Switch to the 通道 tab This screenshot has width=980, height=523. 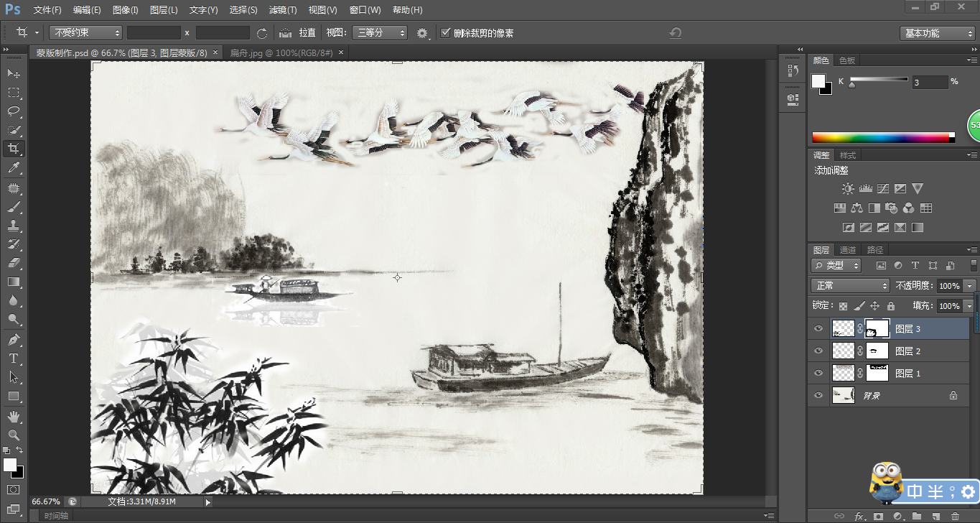point(848,250)
